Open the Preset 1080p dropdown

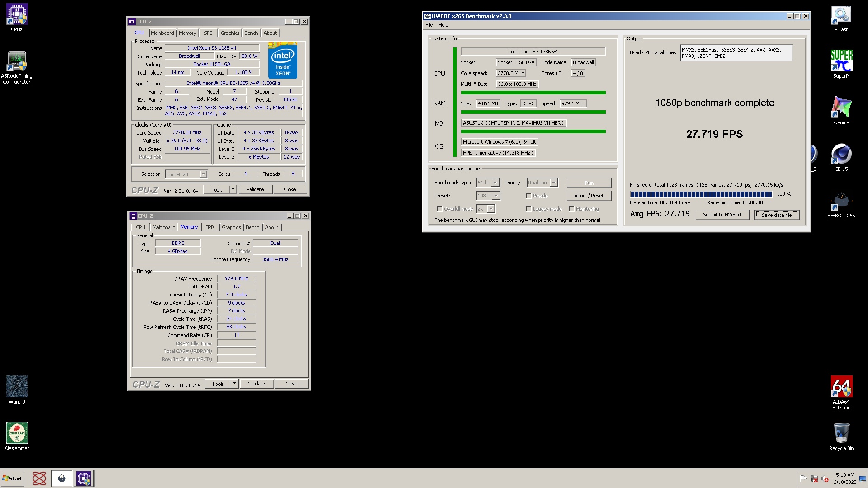click(x=496, y=196)
